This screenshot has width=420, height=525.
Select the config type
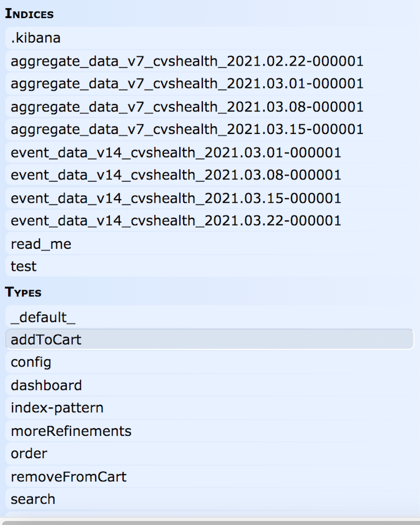(209, 362)
